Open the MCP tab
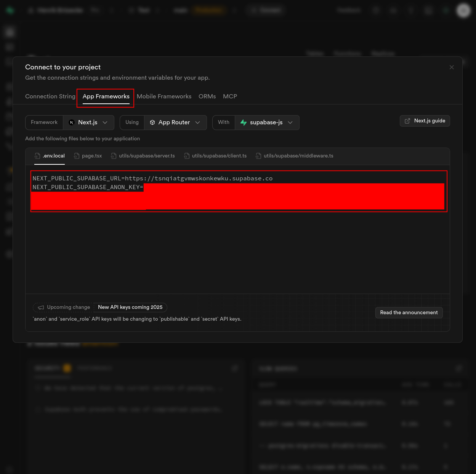Image resolution: width=476 pixels, height=474 pixels. click(230, 96)
